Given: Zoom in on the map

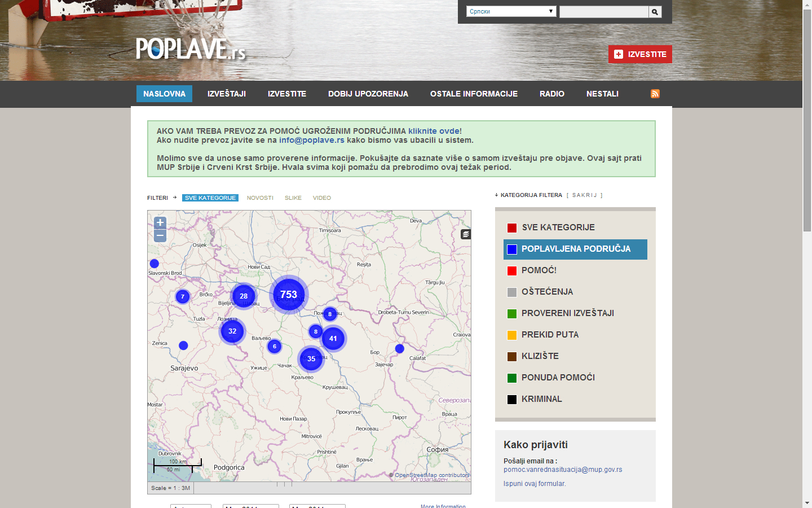Looking at the screenshot, I should (160, 222).
